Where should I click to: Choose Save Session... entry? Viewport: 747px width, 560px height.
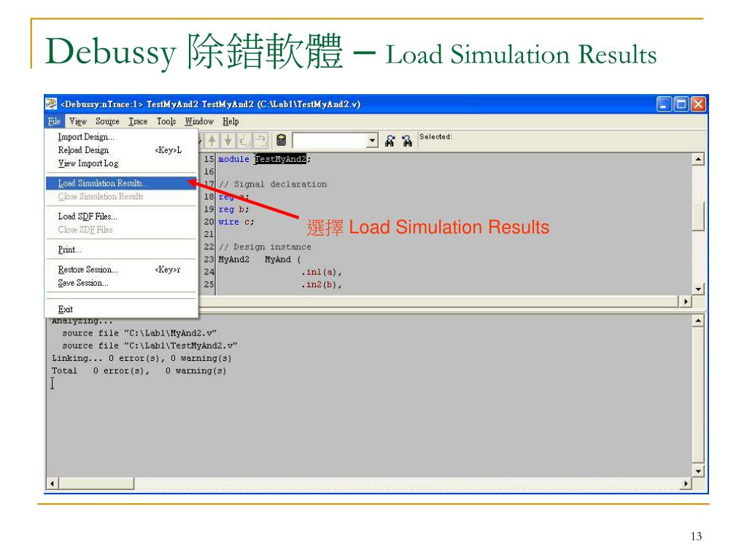[121, 283]
